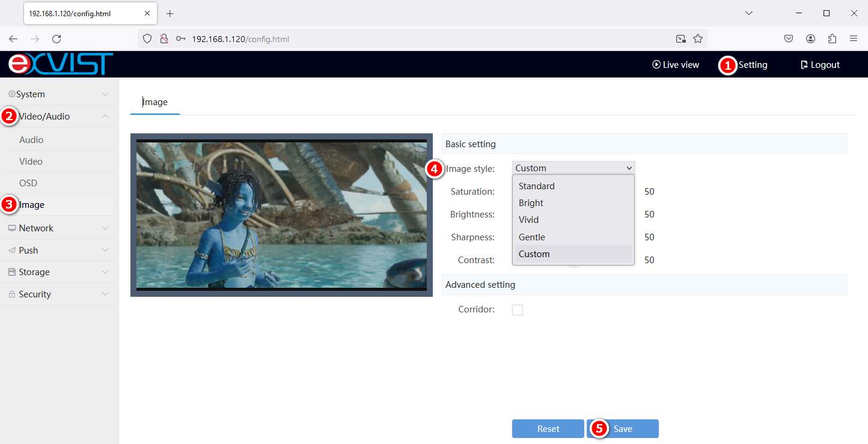Viewport: 868px width, 444px height.
Task: Click the picture-in-picture icon in address bar
Action: tap(680, 38)
